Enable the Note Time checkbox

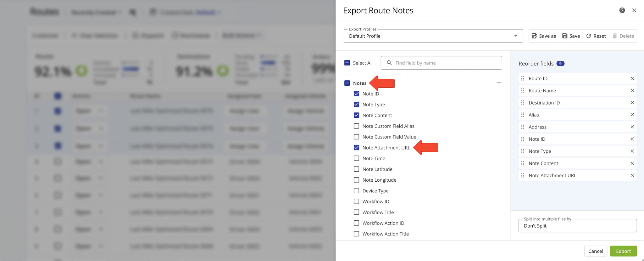(356, 158)
